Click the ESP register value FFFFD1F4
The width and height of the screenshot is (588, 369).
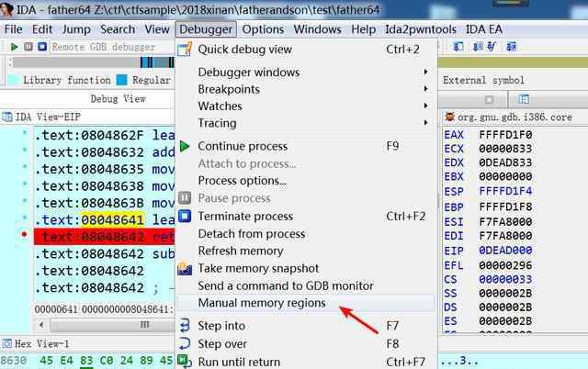505,191
